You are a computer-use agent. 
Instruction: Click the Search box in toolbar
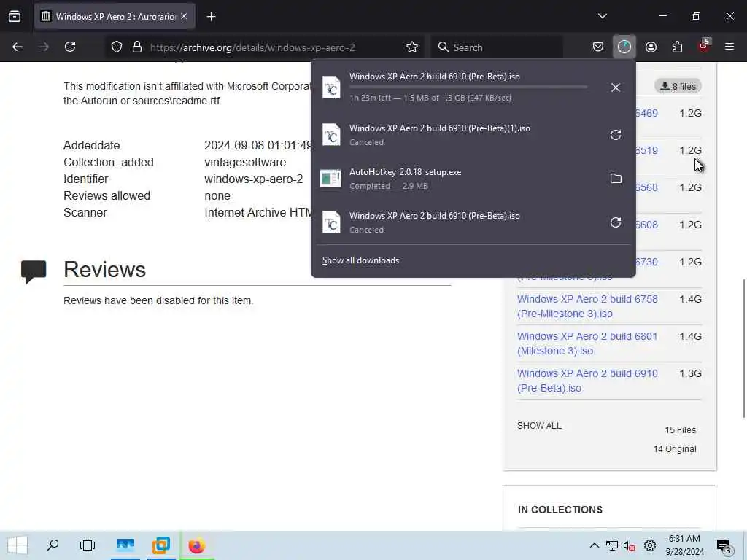(x=497, y=47)
